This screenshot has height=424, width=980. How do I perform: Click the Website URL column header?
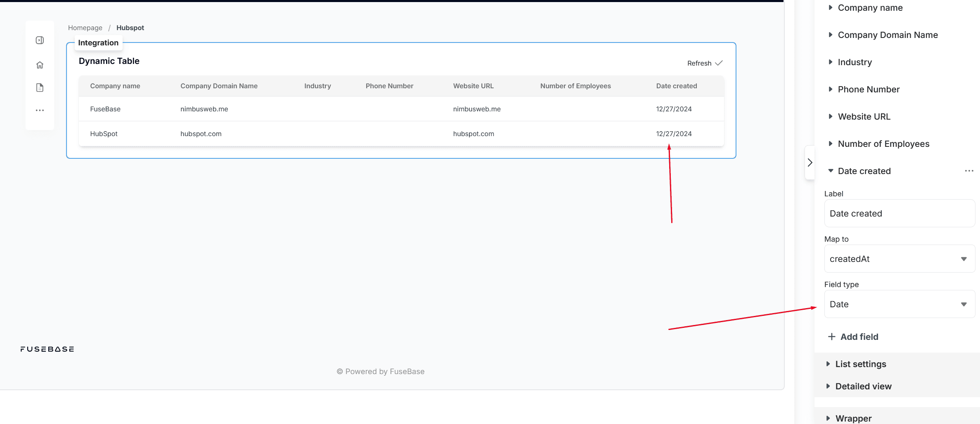[473, 86]
